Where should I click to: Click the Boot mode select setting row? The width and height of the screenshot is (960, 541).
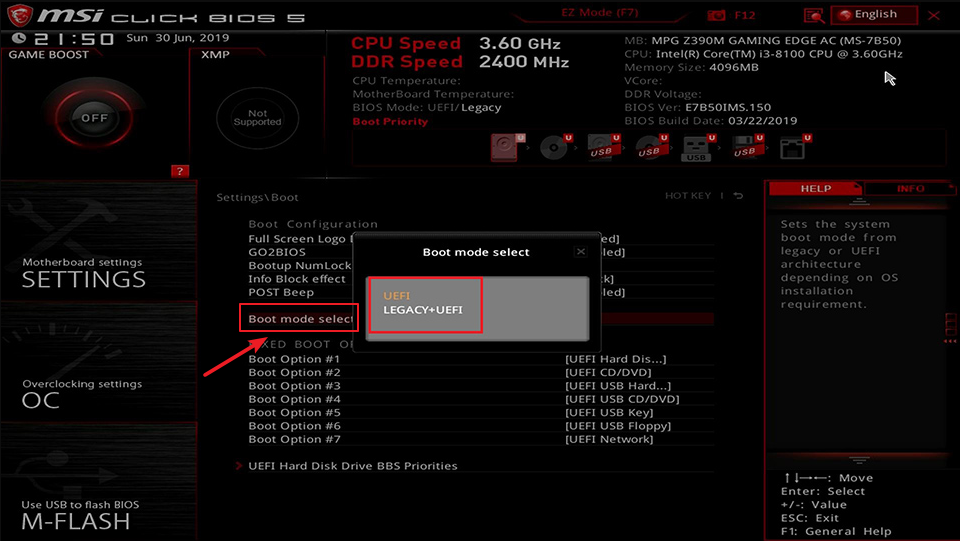tap(481, 319)
